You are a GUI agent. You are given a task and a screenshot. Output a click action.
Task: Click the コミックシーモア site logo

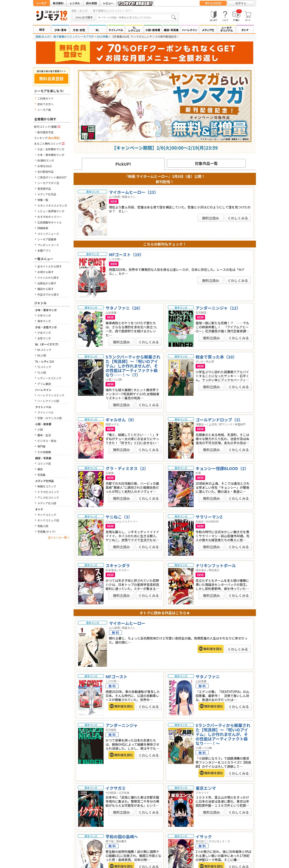52,16
